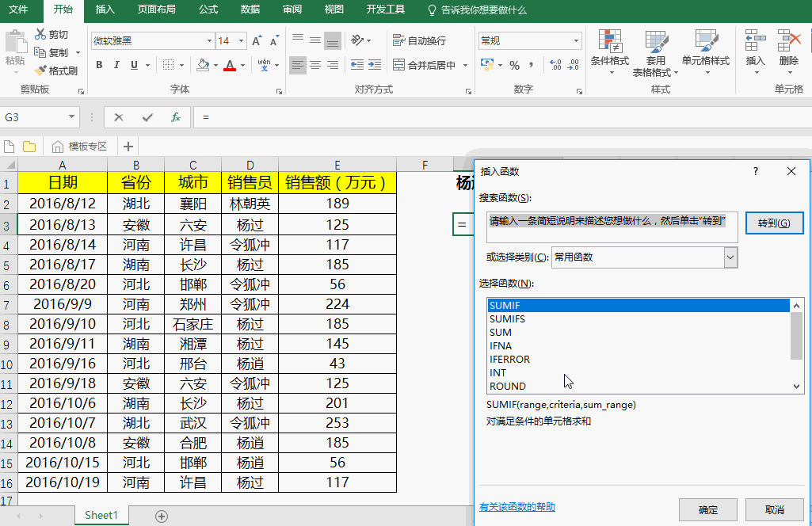Open the function category dropdown (常用函数)
Screen dimensions: 812x526
coord(730,257)
